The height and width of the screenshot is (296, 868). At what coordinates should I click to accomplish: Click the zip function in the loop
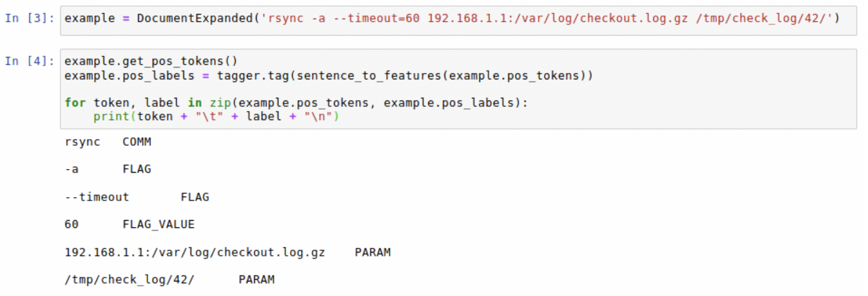(x=220, y=102)
